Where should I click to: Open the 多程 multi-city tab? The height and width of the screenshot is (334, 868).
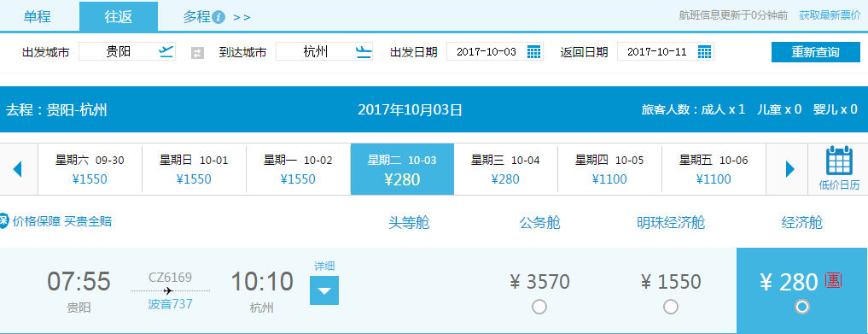(x=197, y=17)
